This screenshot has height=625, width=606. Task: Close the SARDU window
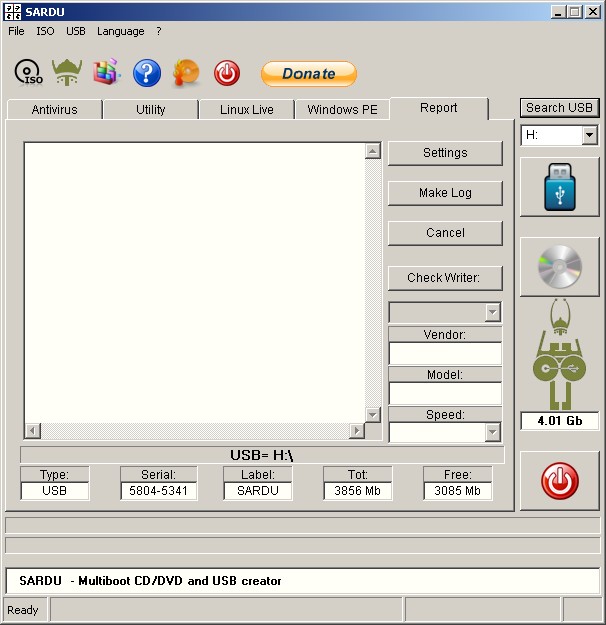(593, 12)
